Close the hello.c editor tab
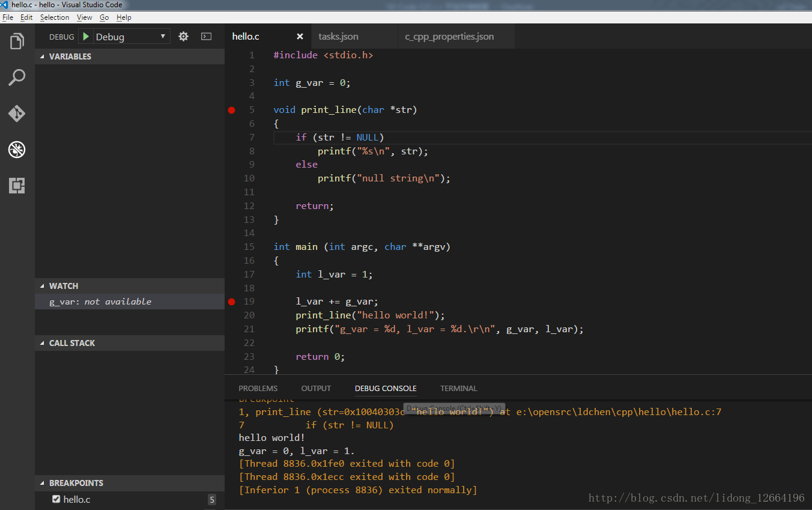Viewport: 812px width, 510px height. pyautogui.click(x=300, y=37)
